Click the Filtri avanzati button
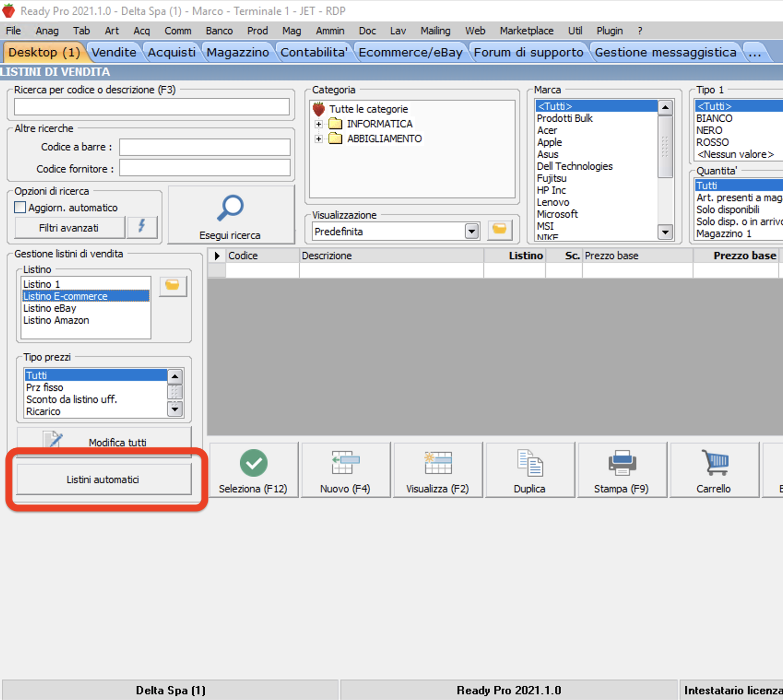Viewport: 783px width, 700px height. (x=69, y=228)
